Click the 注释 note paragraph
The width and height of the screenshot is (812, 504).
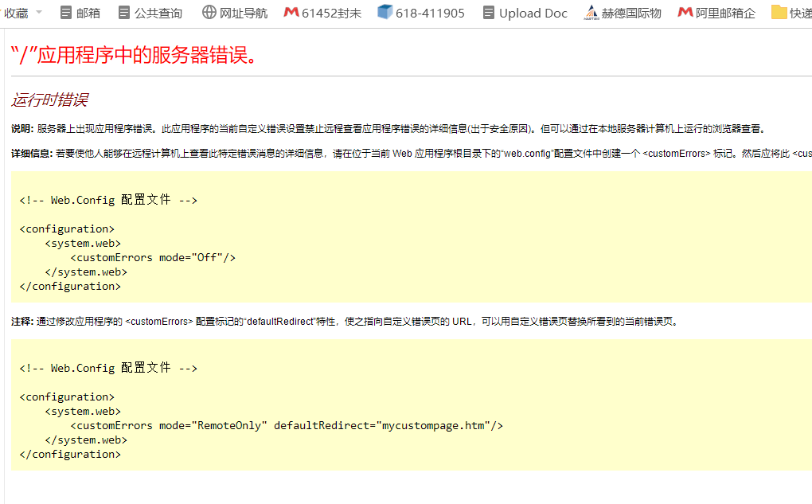344,322
